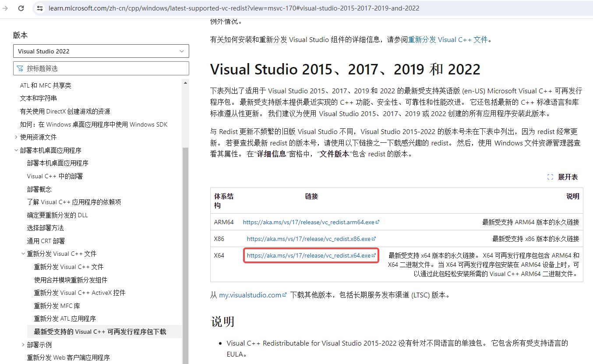Open site information icon in address bar
The width and height of the screenshot is (593, 364).
(39, 8)
